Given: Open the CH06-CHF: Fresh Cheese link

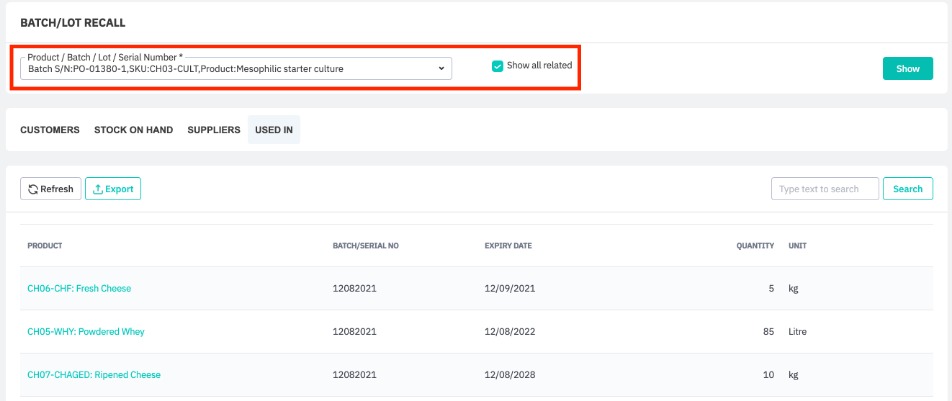Looking at the screenshot, I should pos(79,288).
